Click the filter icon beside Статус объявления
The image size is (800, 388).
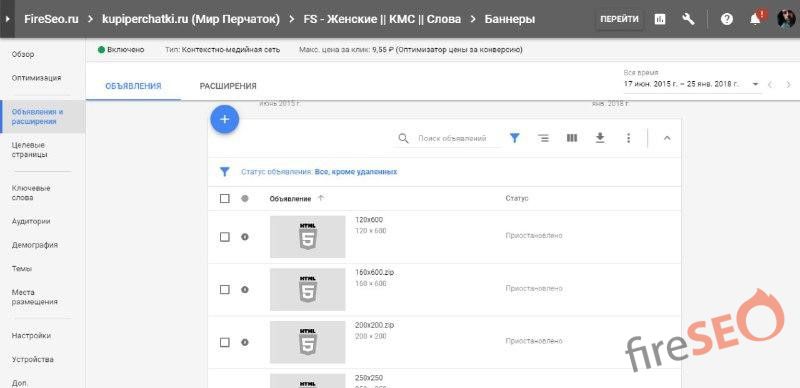(x=224, y=172)
